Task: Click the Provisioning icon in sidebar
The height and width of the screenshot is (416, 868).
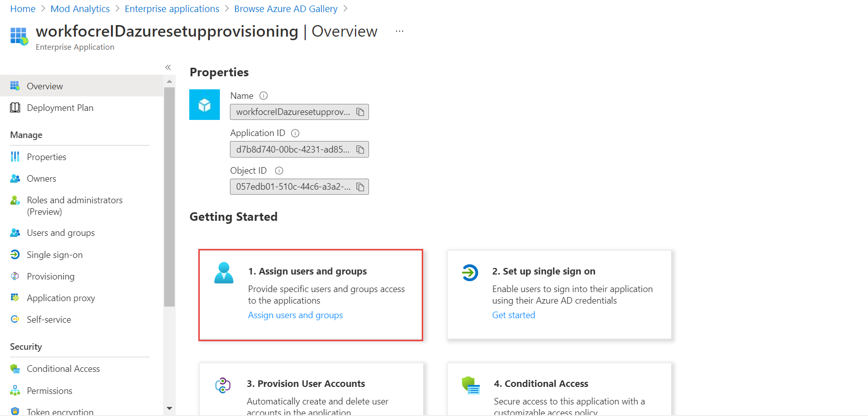Action: point(15,276)
